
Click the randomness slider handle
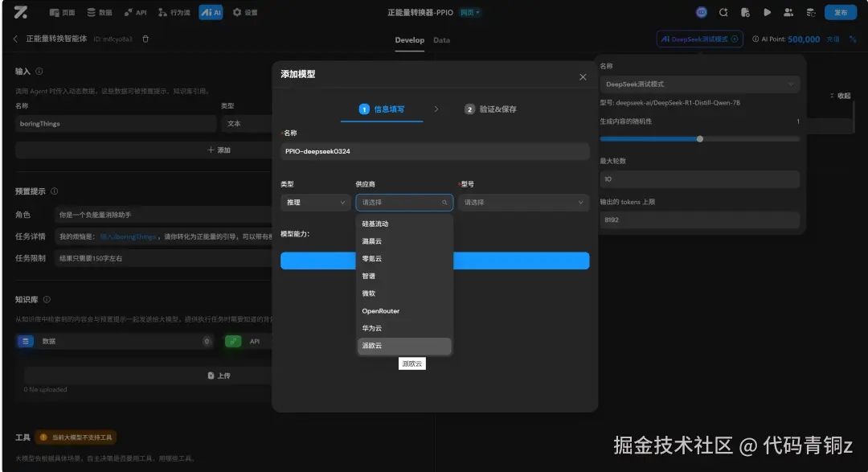[x=700, y=139]
